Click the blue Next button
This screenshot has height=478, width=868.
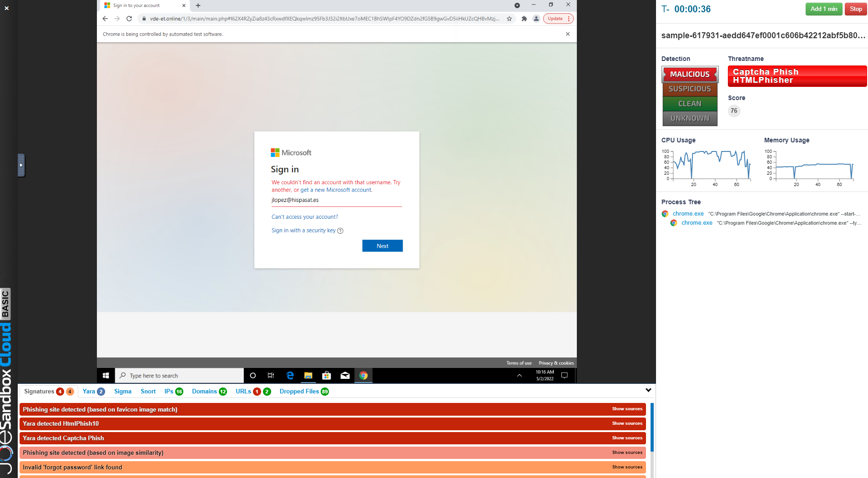(383, 246)
